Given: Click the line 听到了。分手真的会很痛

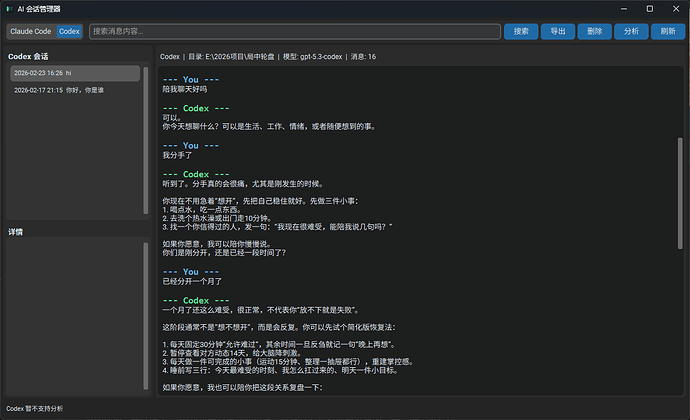Looking at the screenshot, I should click(243, 184).
